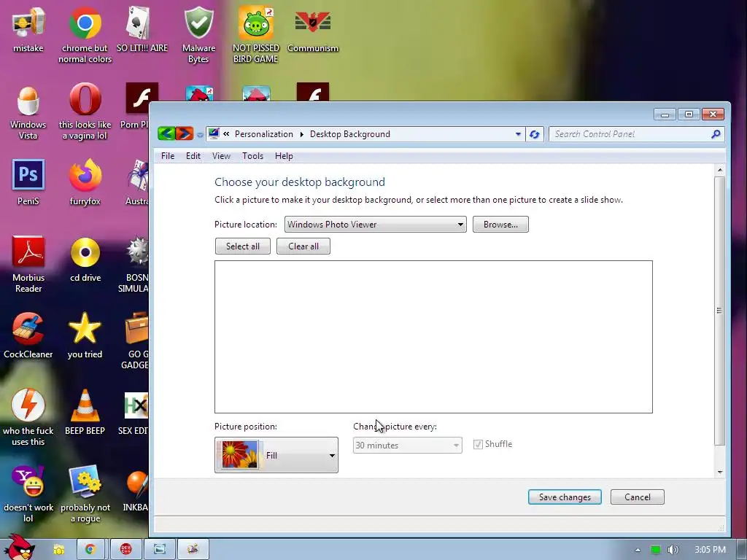Open the Picture location dropdown

(x=375, y=225)
